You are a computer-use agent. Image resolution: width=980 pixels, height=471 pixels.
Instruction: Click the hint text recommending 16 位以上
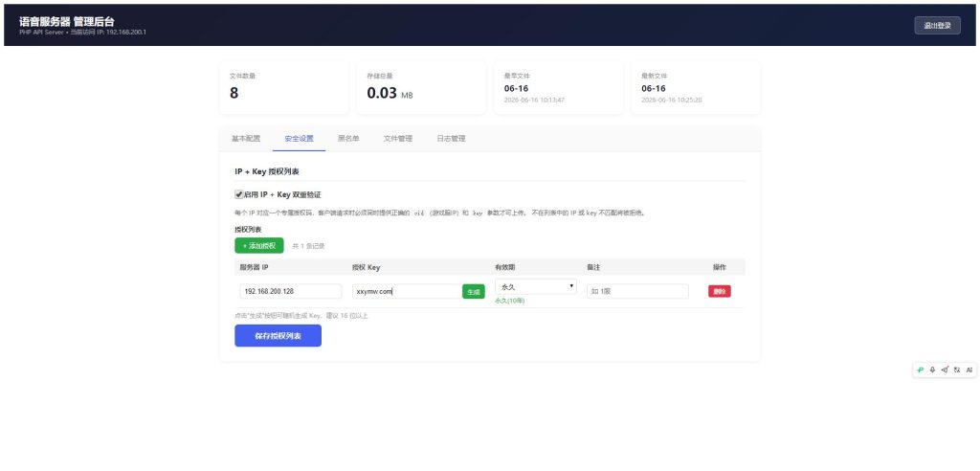pyautogui.click(x=301, y=316)
